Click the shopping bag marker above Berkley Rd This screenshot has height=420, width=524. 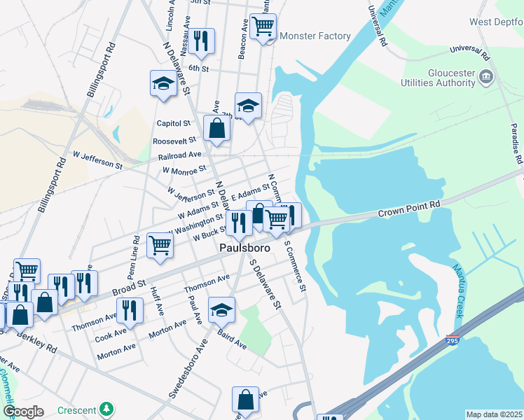[20, 318]
